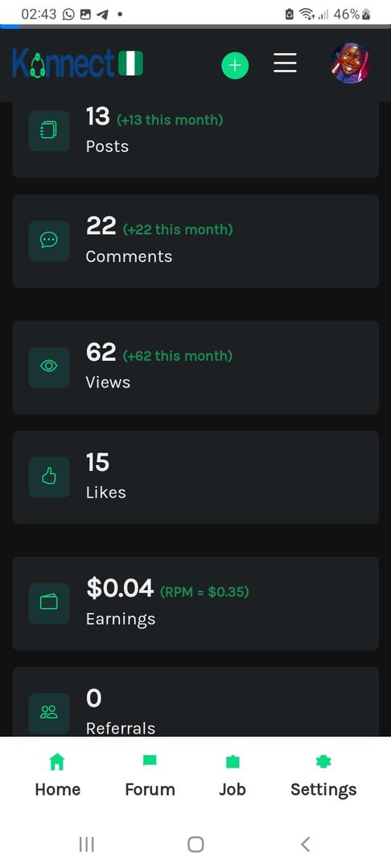Open the profile avatar picture
This screenshot has height=868, width=391.
point(349,63)
